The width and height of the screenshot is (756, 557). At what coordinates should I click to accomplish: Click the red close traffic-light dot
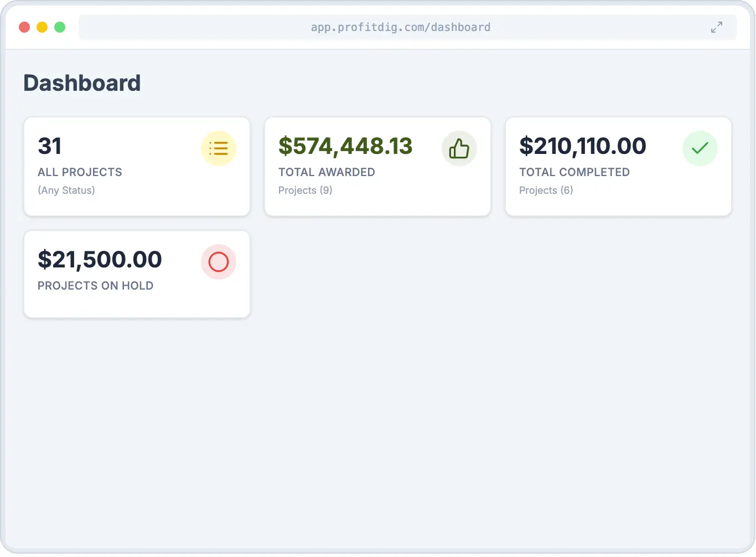click(x=24, y=27)
